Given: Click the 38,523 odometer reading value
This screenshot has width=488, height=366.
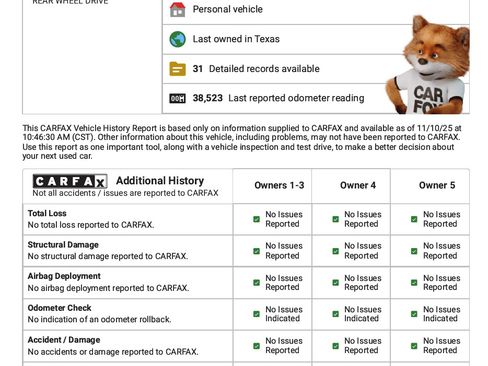Looking at the screenshot, I should (x=207, y=98).
